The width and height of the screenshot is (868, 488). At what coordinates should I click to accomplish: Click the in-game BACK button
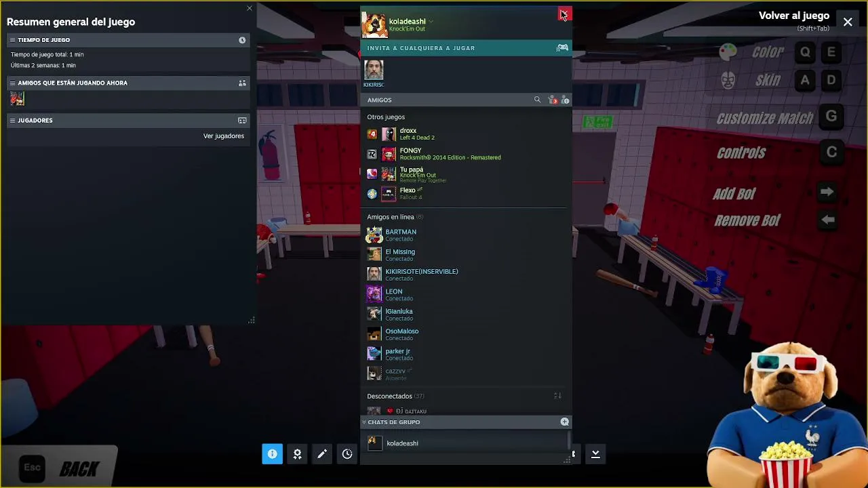[60, 468]
